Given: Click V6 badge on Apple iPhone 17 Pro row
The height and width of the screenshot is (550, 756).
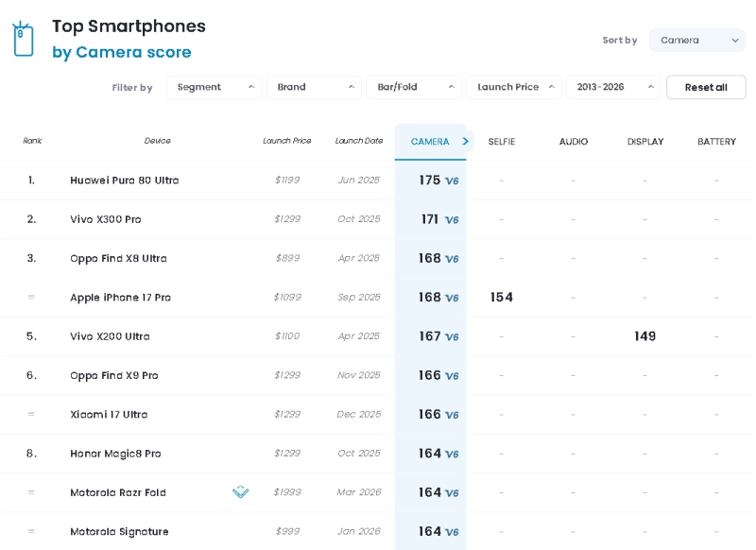Looking at the screenshot, I should pos(452,299).
